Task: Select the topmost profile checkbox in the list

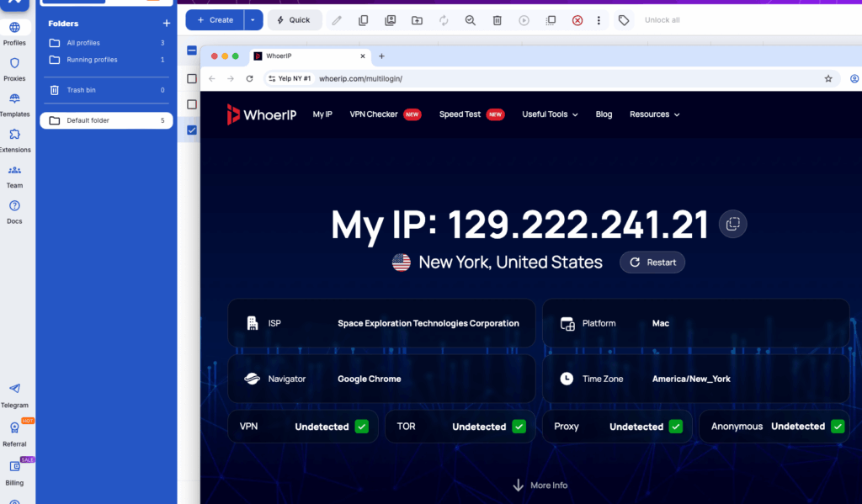Action: coord(189,77)
